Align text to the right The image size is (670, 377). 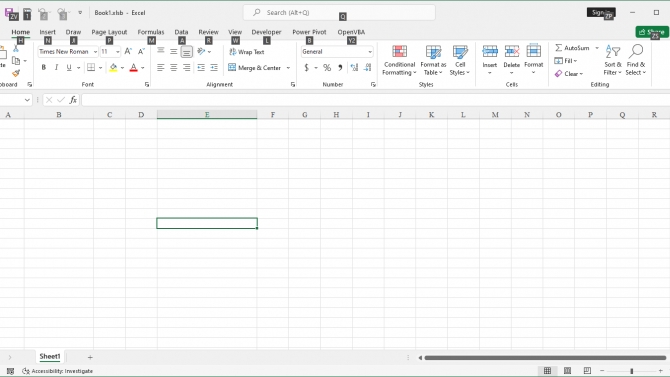[x=187, y=68]
